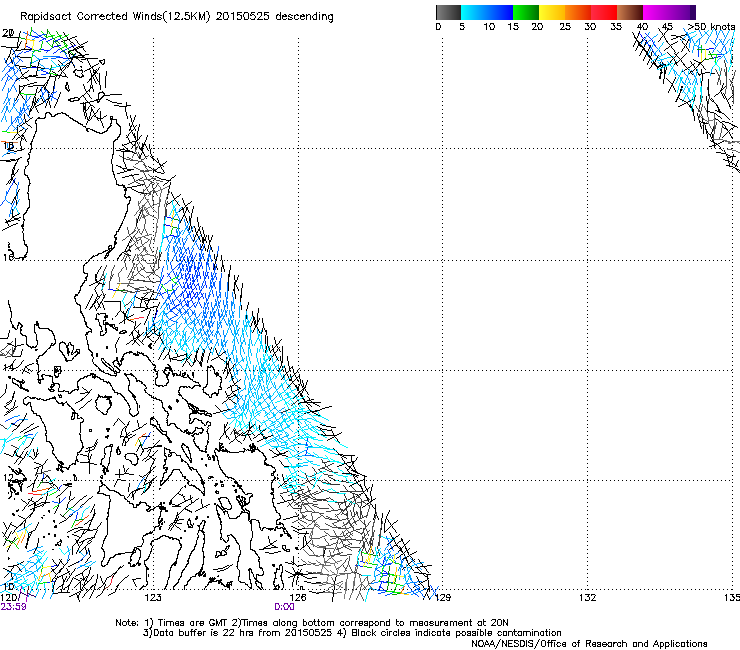Click the Rapidscat Corrected Winds title text
740x650 pixels.
click(177, 17)
